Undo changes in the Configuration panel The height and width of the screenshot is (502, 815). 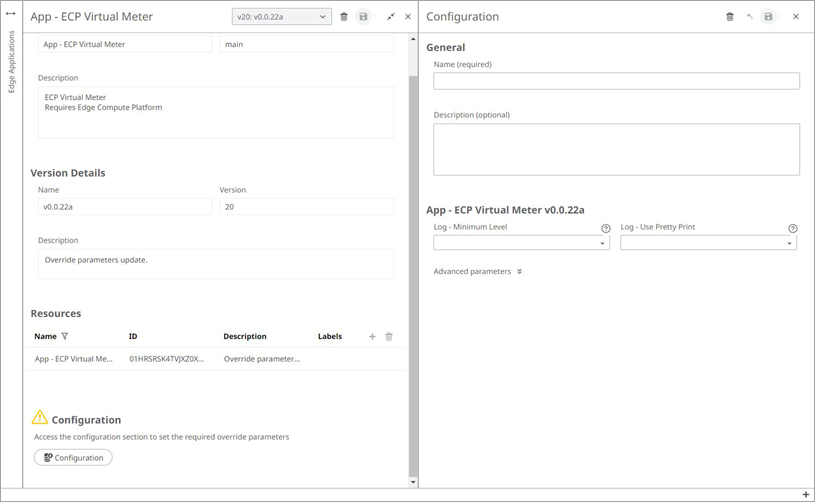[749, 17]
